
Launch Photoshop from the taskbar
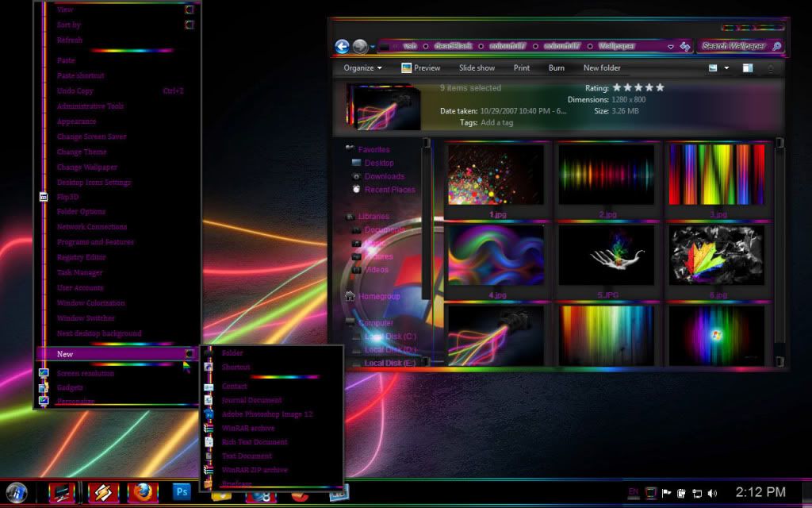click(x=182, y=492)
